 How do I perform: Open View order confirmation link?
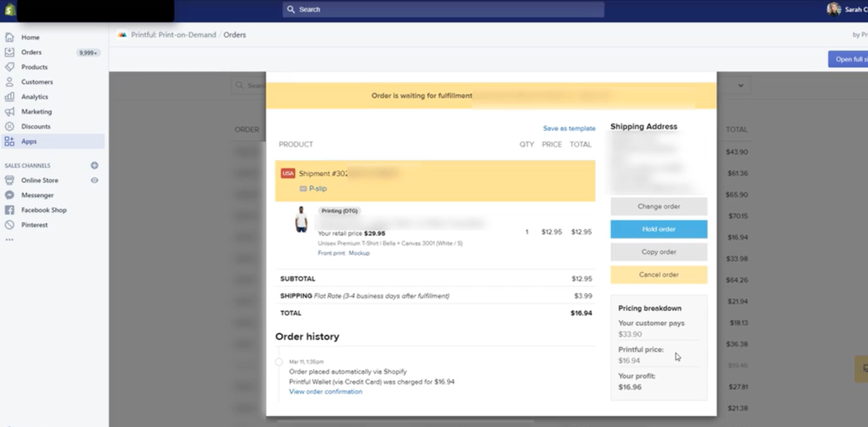coord(325,391)
